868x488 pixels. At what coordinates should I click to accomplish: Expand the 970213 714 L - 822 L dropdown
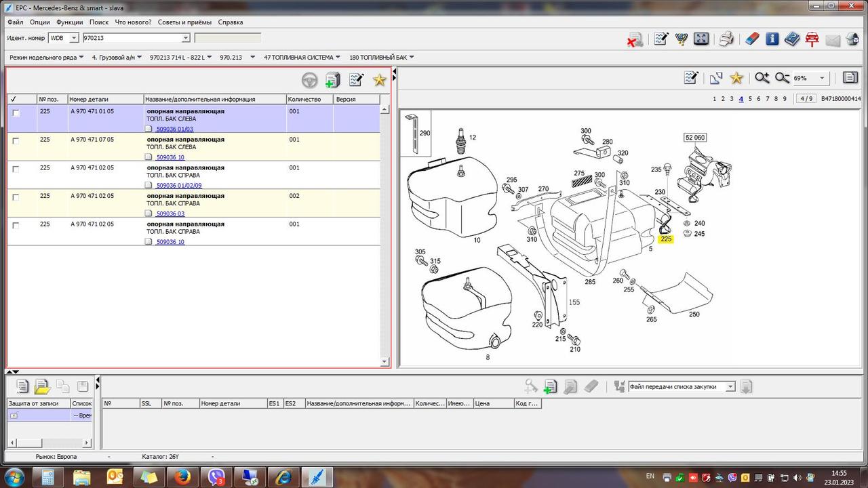210,58
